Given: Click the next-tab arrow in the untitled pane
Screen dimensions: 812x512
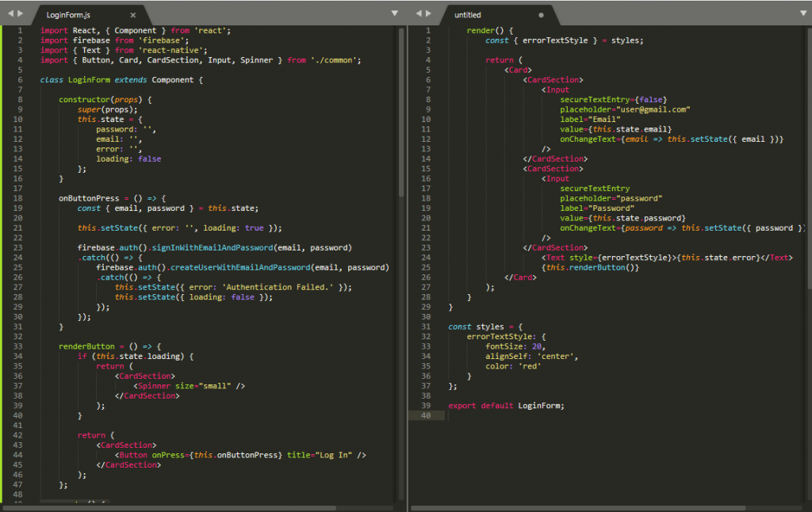Looking at the screenshot, I should tap(429, 13).
